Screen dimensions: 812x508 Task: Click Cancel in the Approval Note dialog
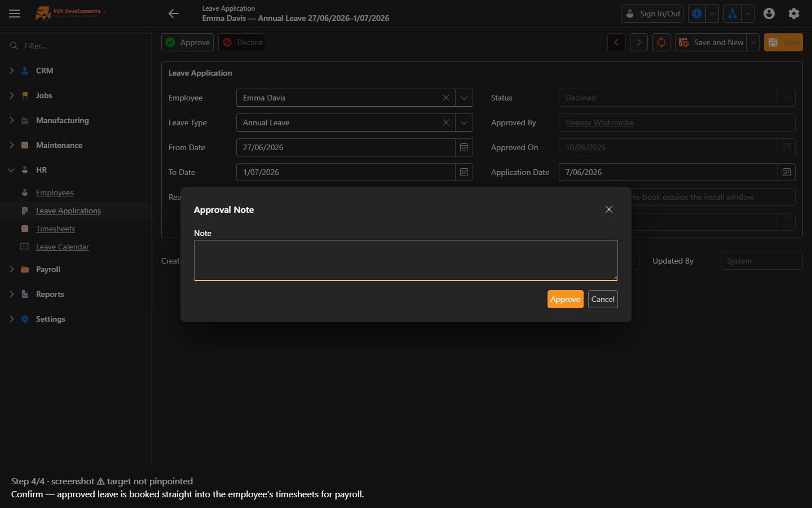603,299
